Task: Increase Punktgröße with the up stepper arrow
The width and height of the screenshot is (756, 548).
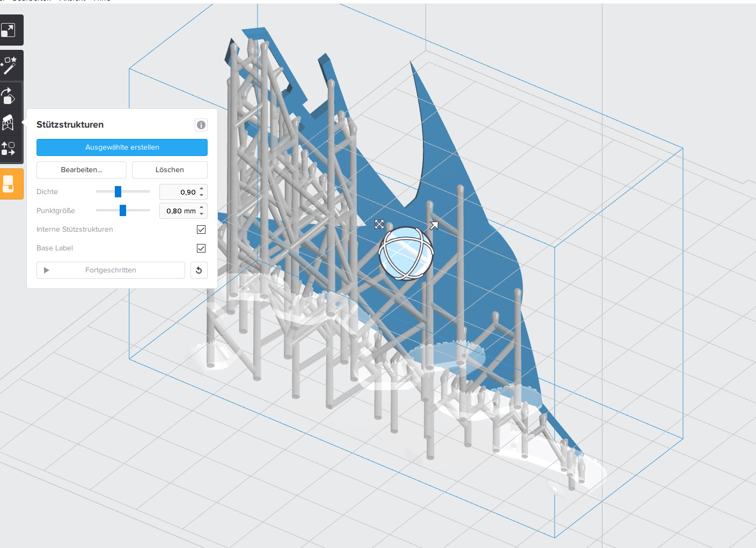Action: [x=202, y=208]
